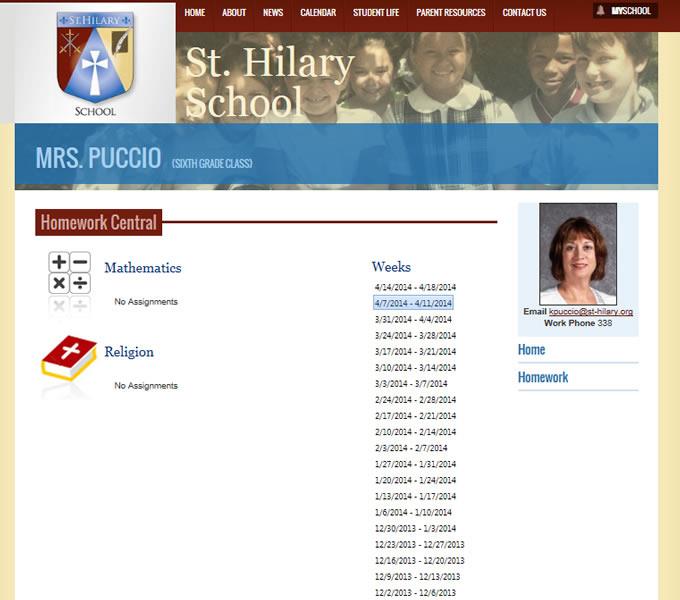Select week 1/20/2014 - 1/24/2014
Screen dimensions: 680x600
[x=415, y=480]
